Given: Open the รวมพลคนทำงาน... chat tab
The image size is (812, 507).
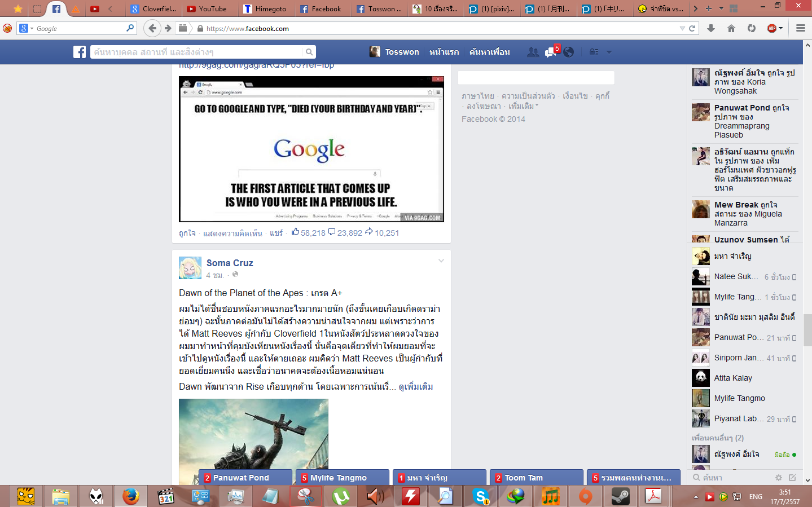Looking at the screenshot, I should pyautogui.click(x=633, y=478).
